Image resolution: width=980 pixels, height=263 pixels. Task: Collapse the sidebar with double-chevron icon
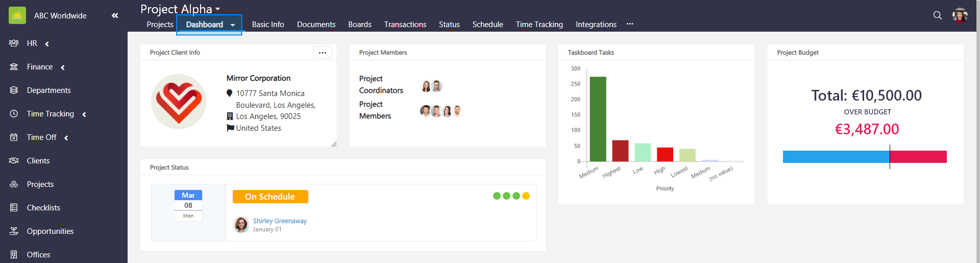click(115, 15)
